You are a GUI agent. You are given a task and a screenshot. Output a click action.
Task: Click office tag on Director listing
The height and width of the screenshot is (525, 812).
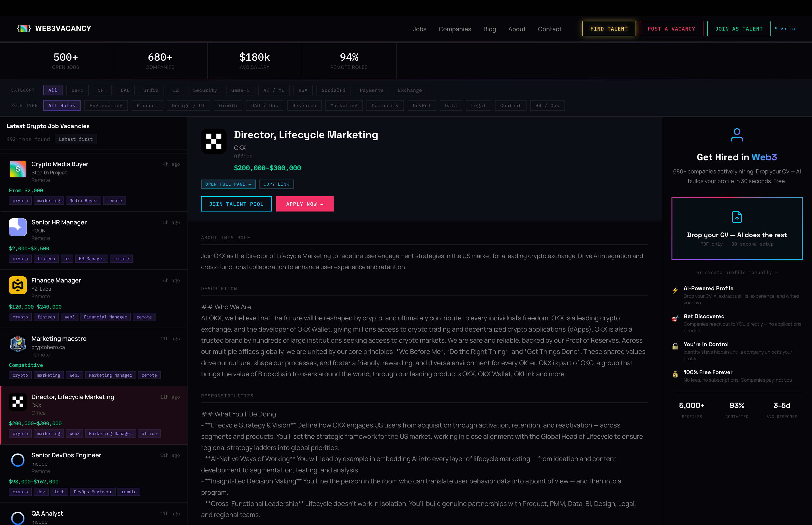tap(149, 433)
